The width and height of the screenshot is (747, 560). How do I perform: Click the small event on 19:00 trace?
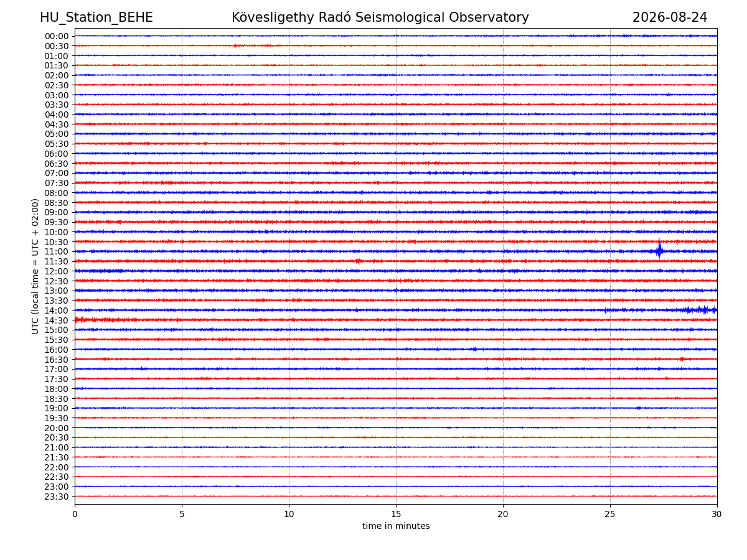point(639,408)
